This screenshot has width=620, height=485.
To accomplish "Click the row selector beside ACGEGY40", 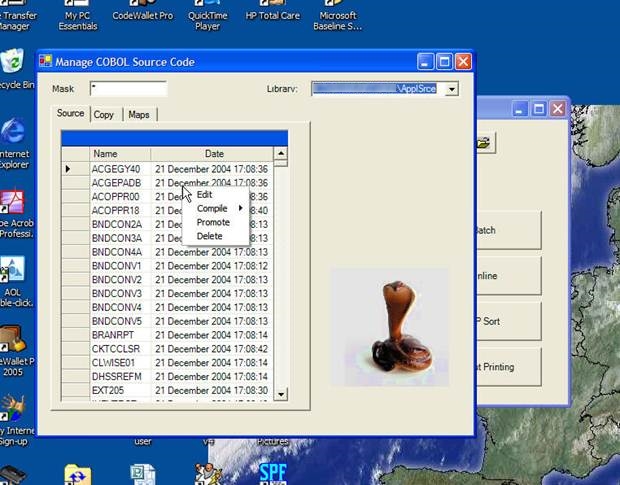I will 76,169.
